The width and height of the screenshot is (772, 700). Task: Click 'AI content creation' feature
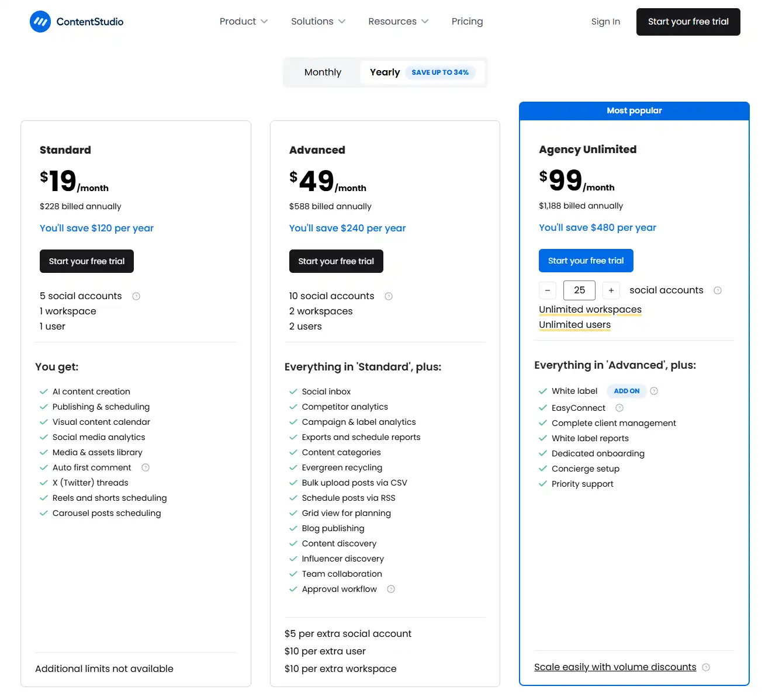(91, 391)
